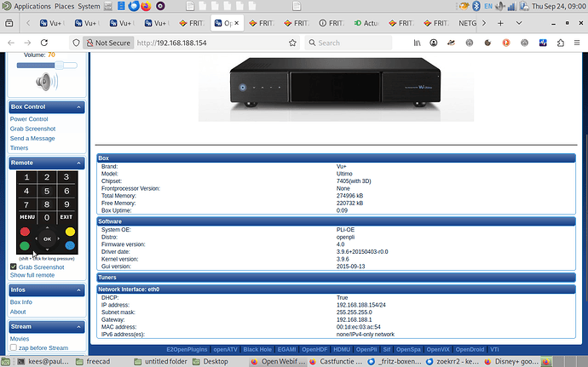Click the OK button on the remote
Image resolution: width=588 pixels, height=367 pixels.
pyautogui.click(x=47, y=238)
